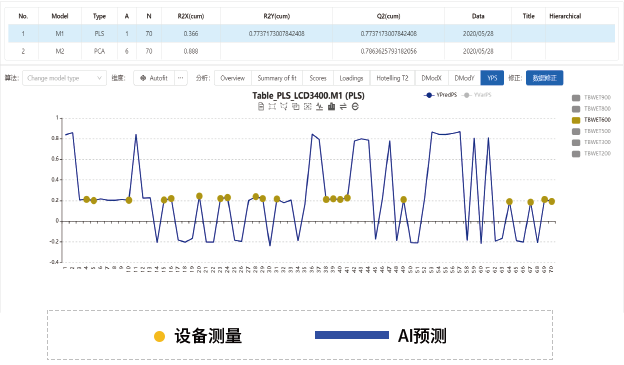
Task: Open the Change model type dropdown
Action: 64,78
